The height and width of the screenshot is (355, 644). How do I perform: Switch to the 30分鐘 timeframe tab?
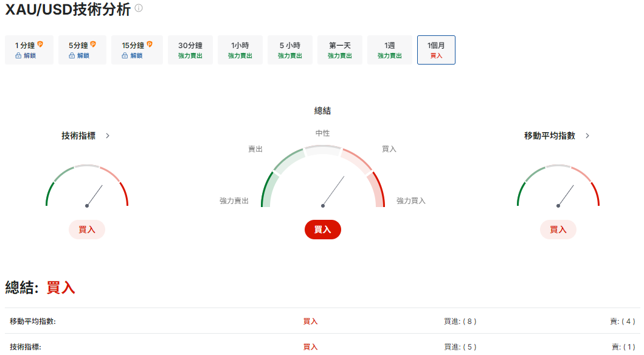pyautogui.click(x=190, y=50)
